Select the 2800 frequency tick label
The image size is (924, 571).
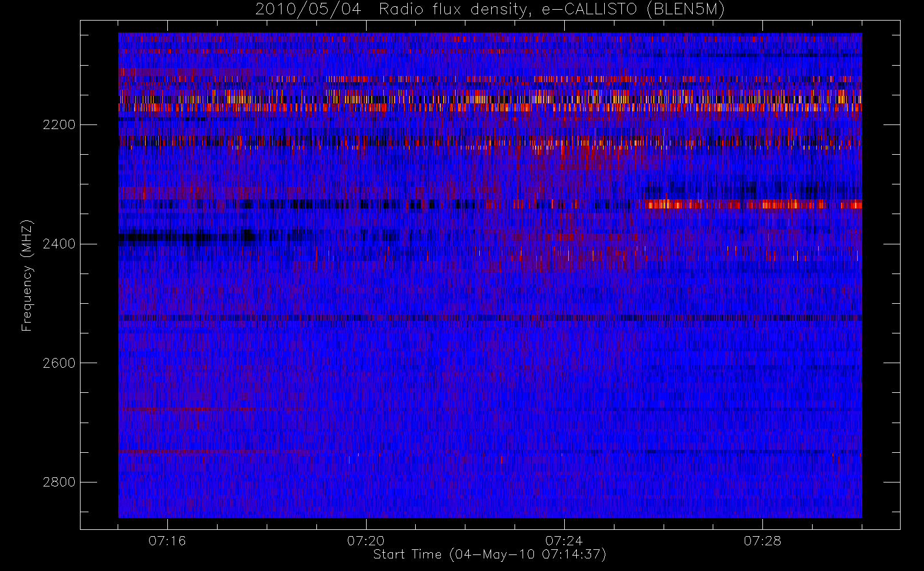pos(59,482)
